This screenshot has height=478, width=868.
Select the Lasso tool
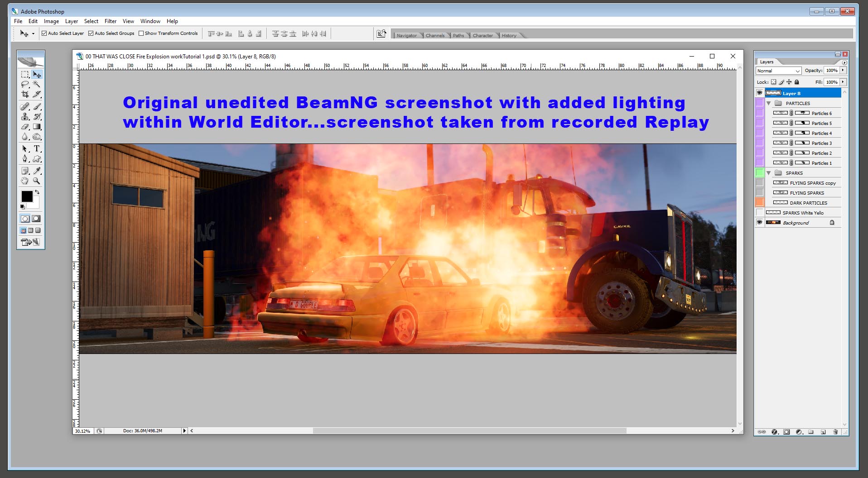(25, 84)
